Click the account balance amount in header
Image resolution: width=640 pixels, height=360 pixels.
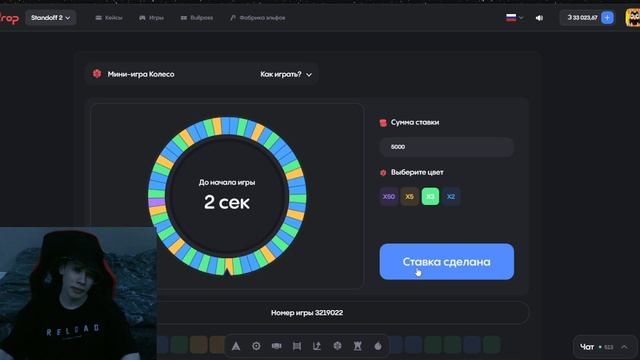click(x=582, y=18)
